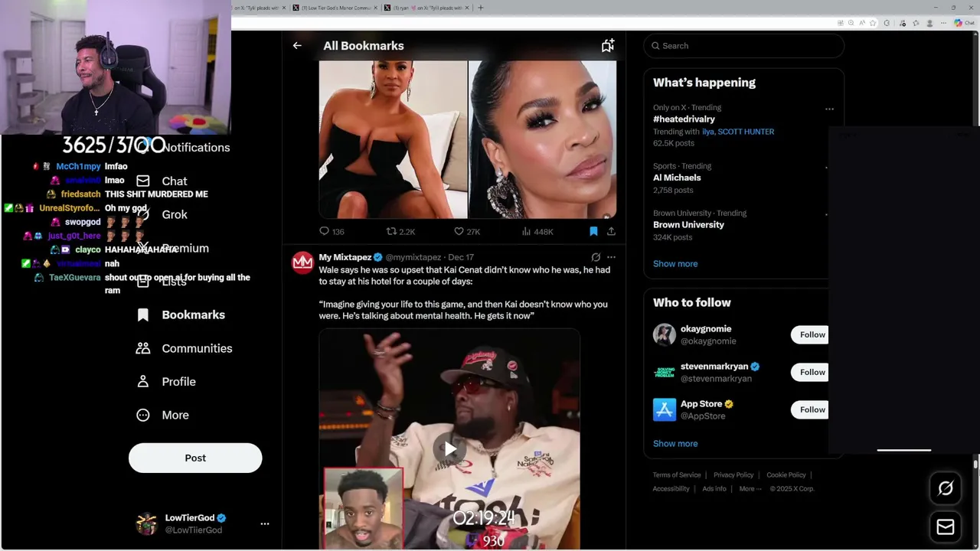Open Bookmarks in the X sidebar
Image resolution: width=980 pixels, height=551 pixels.
[193, 315]
